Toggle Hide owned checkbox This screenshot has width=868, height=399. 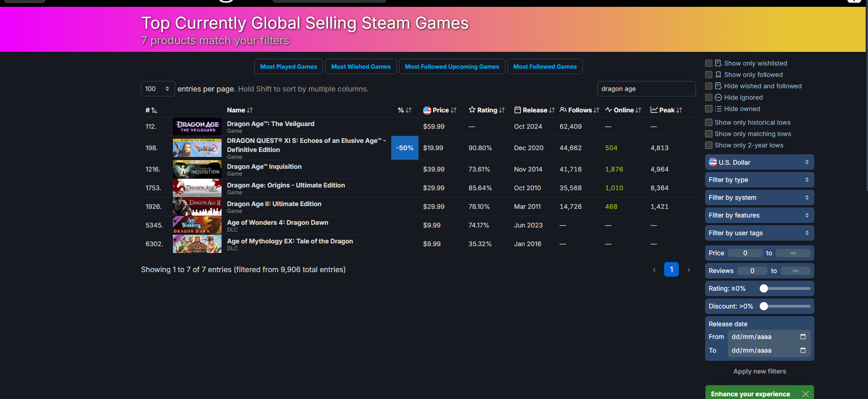pos(709,109)
